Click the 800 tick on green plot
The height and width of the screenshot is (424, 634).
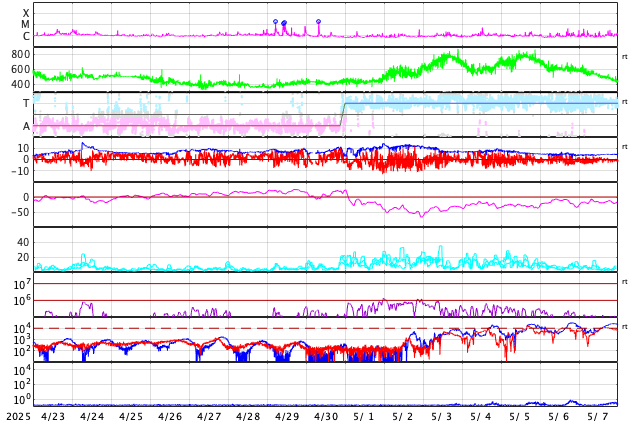tap(21, 54)
